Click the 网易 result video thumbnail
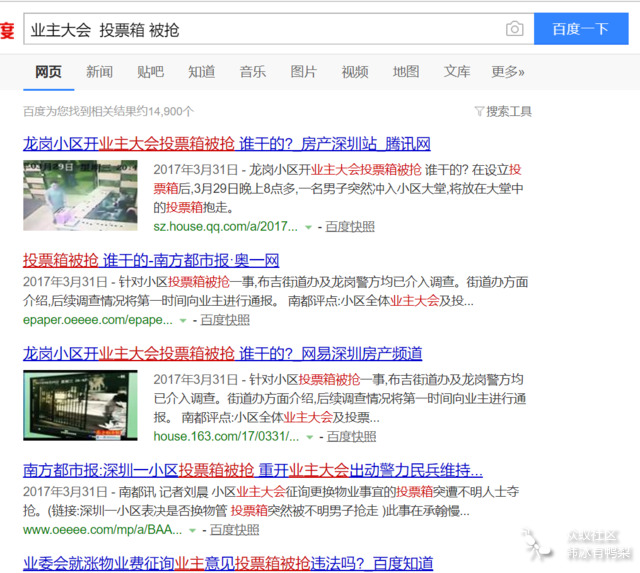The width and height of the screenshot is (640, 573). click(80, 405)
